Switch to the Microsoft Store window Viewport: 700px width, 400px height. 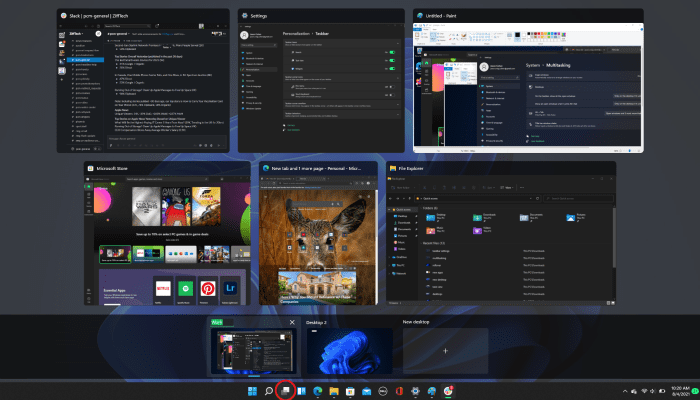tap(167, 236)
